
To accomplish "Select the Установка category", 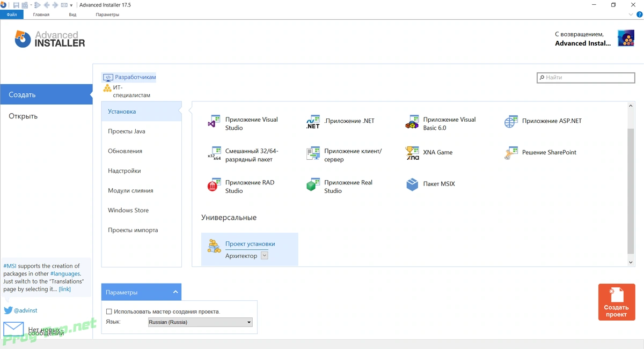I will point(141,112).
